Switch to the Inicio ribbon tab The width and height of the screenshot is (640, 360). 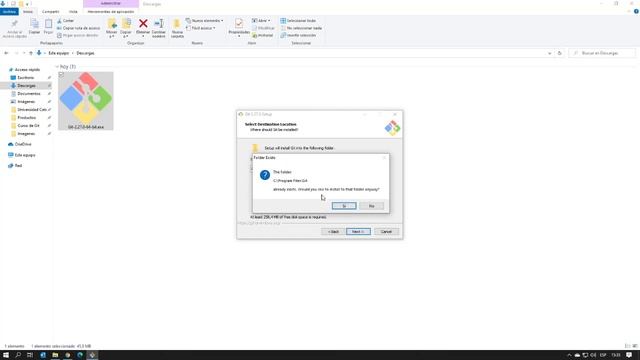click(x=28, y=12)
